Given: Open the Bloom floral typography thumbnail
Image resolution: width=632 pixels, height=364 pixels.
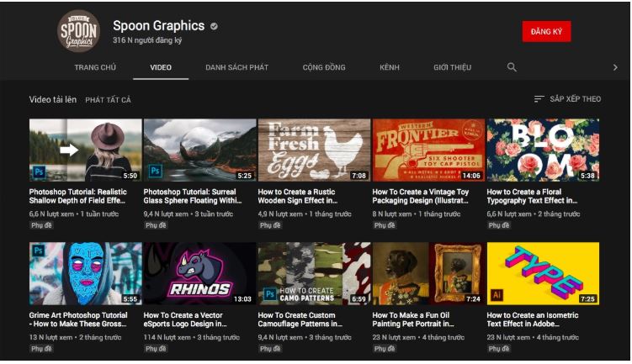Looking at the screenshot, I should [543, 150].
